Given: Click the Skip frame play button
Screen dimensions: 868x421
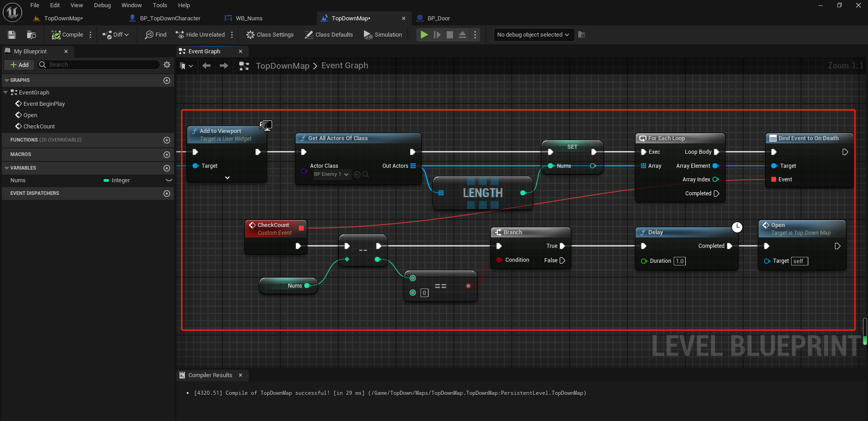Looking at the screenshot, I should click(437, 35).
